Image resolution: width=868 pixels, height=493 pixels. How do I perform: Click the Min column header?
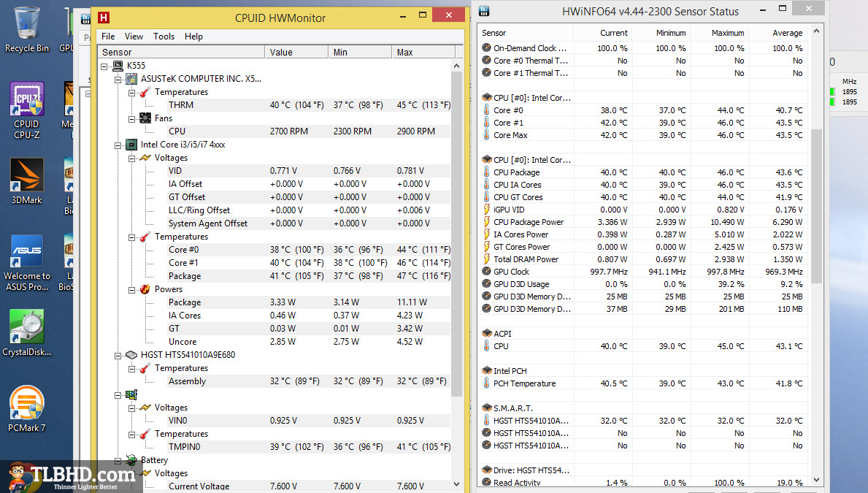(360, 52)
